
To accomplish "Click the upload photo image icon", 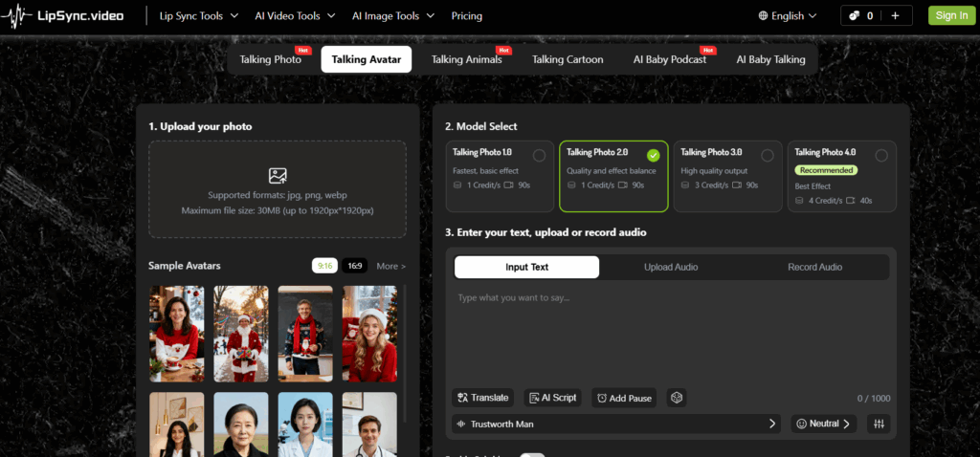I will click(278, 175).
